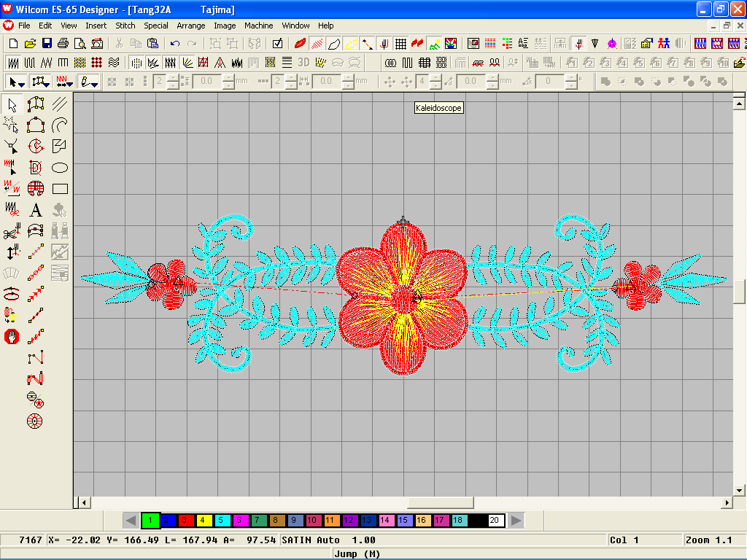Select the Lettering tool (letter A)
The height and width of the screenshot is (560, 747).
pos(35,210)
